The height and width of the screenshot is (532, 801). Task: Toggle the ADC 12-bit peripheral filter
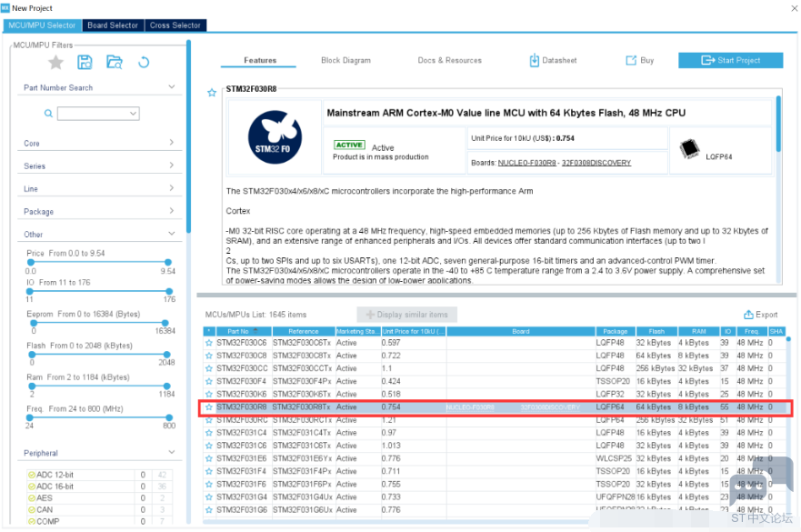pyautogui.click(x=32, y=475)
